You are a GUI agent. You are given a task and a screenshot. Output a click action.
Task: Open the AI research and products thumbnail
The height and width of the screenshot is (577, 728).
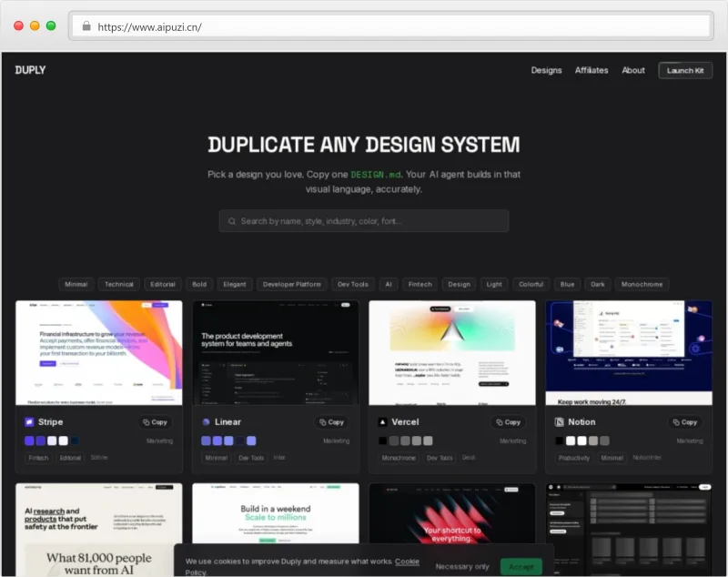pyautogui.click(x=99, y=530)
